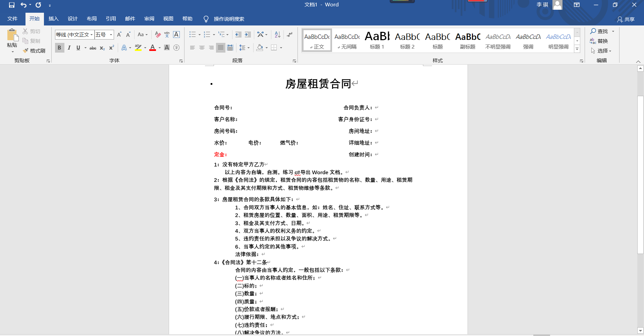The image size is (644, 336).
Task: Toggle superscript x² formatting
Action: pos(111,48)
